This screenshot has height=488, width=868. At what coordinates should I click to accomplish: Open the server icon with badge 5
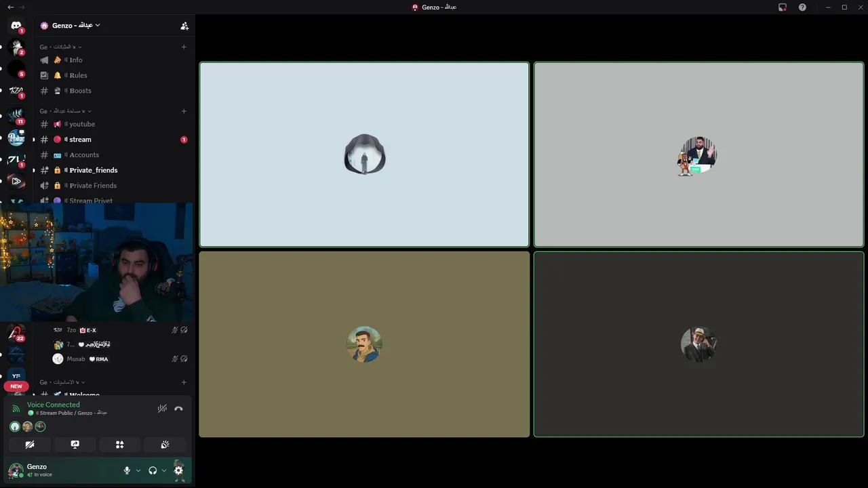pos(16,69)
